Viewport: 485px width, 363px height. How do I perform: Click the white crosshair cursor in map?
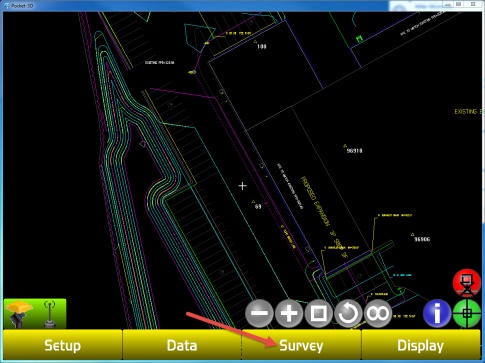pos(243,186)
